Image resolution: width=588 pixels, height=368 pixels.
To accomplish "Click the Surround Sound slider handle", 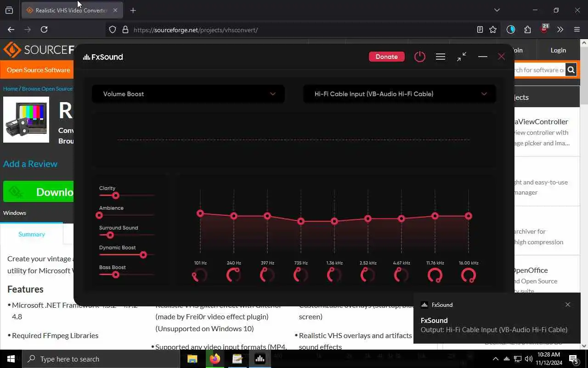I will [110, 235].
